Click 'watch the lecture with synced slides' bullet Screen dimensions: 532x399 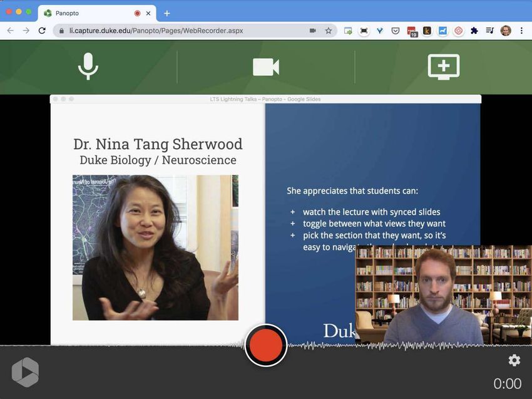pyautogui.click(x=372, y=212)
